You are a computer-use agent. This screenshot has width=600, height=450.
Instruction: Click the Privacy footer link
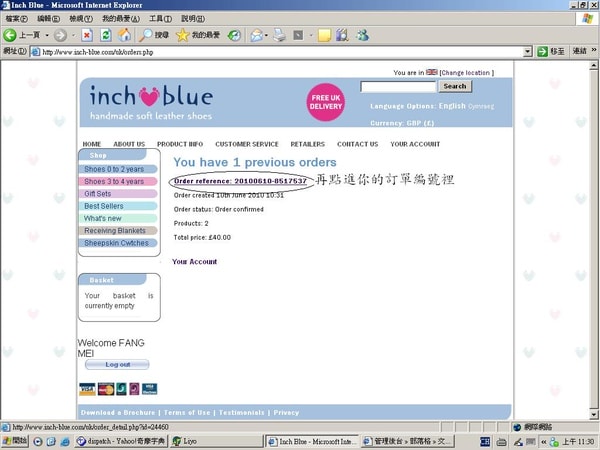[286, 412]
